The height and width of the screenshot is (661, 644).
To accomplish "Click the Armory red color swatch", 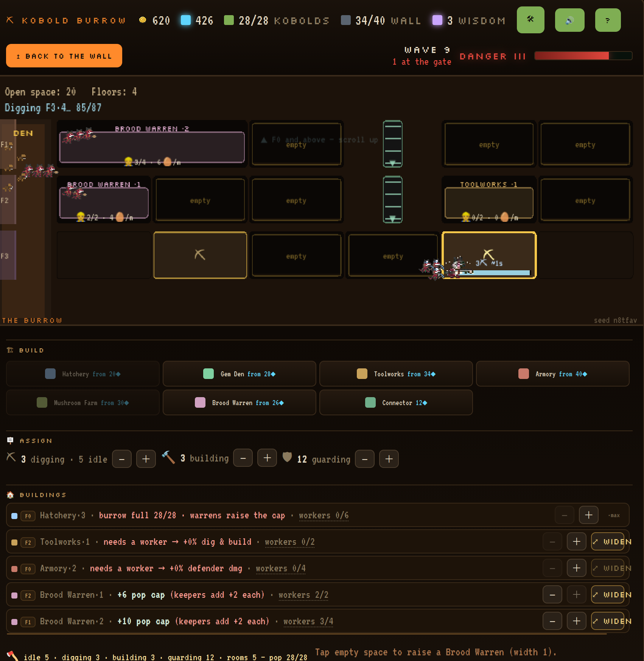I will [524, 374].
